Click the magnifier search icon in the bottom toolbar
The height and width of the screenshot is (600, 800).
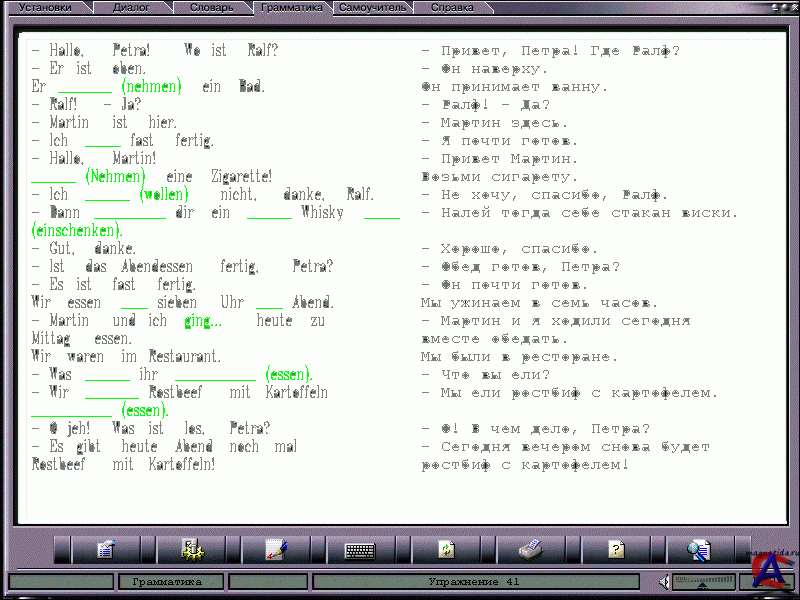pos(699,549)
